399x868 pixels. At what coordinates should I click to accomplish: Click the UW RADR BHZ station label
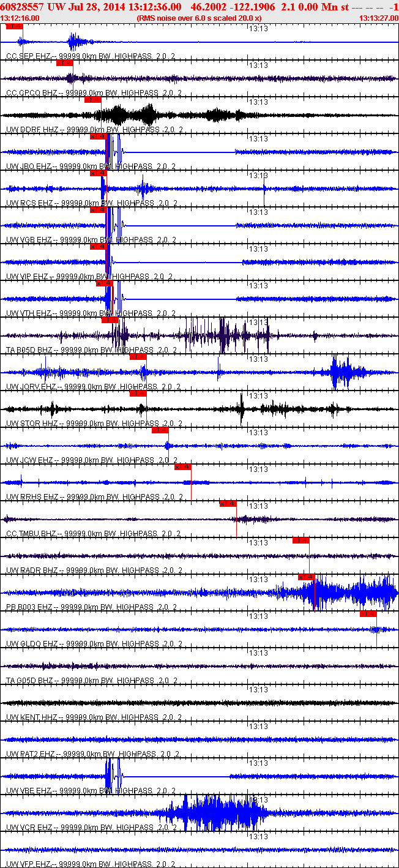[94, 571]
